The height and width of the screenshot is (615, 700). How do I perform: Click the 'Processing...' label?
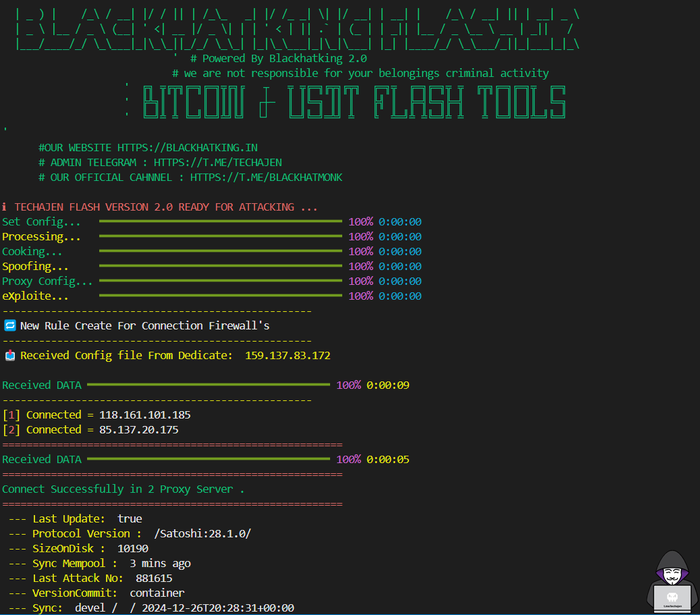41,237
